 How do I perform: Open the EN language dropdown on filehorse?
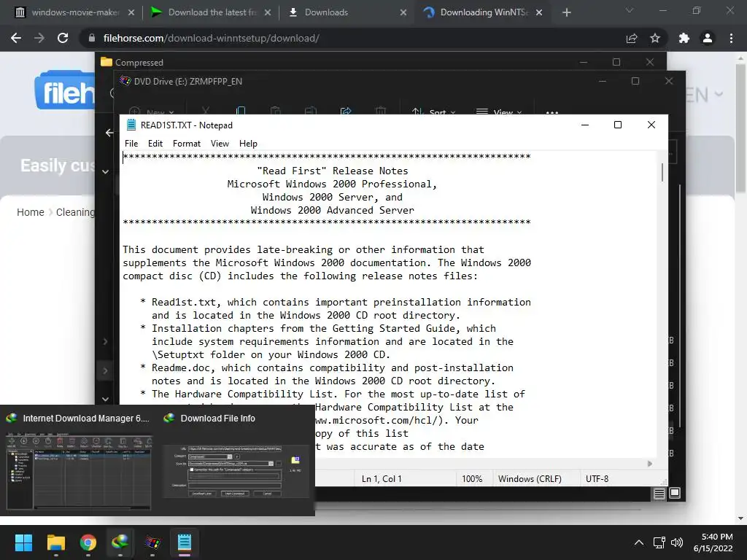point(704,95)
